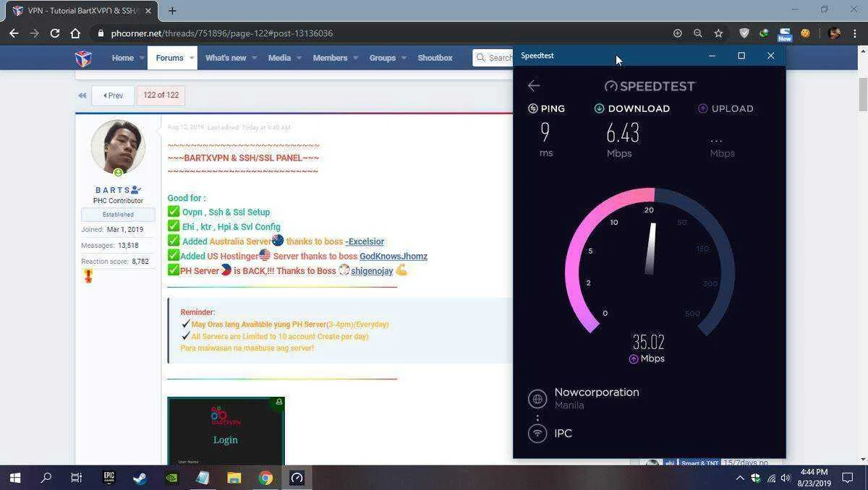This screenshot has height=490, width=868.
Task: Open the Chrome profile avatar
Action: pos(834,33)
